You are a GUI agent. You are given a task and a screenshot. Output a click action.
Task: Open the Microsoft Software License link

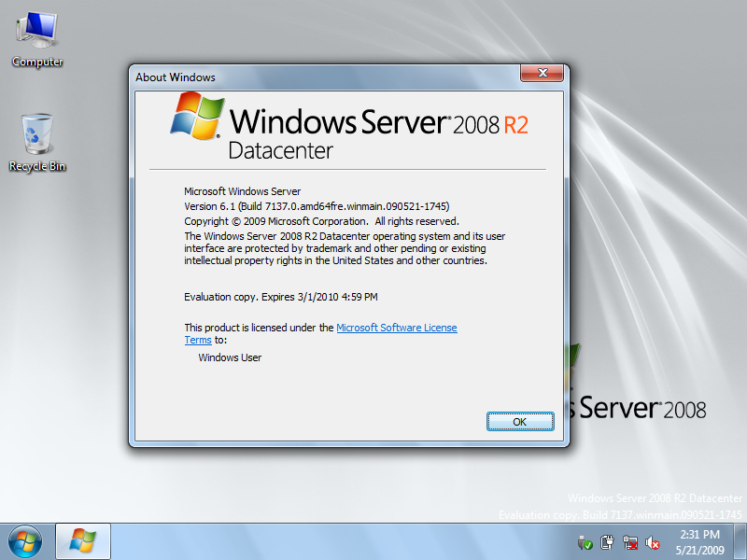pyautogui.click(x=396, y=328)
